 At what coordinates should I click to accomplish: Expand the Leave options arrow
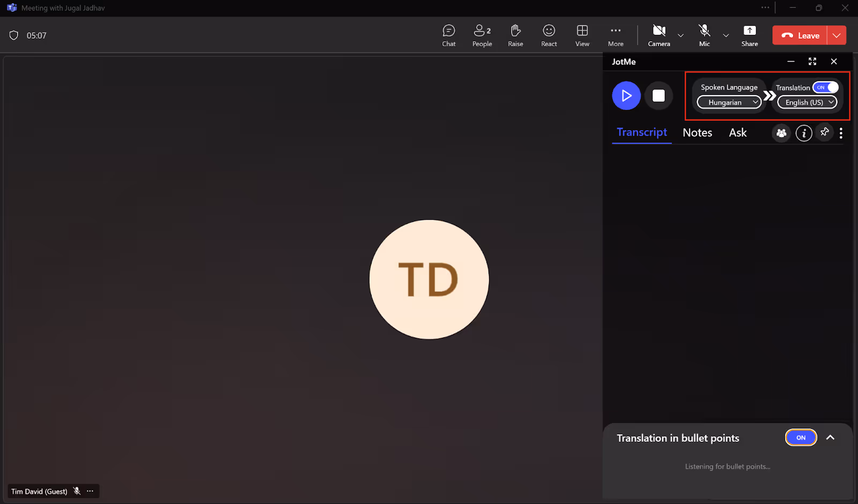tap(837, 35)
